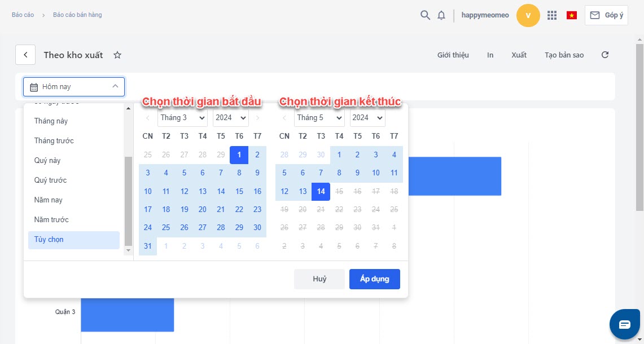
Task: Click the Góp ý feedback button
Action: (606, 15)
